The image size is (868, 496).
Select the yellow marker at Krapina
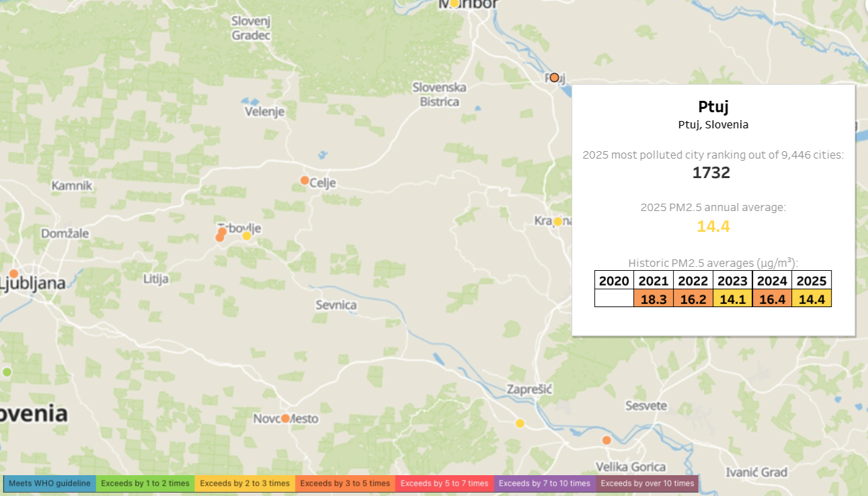tap(557, 222)
